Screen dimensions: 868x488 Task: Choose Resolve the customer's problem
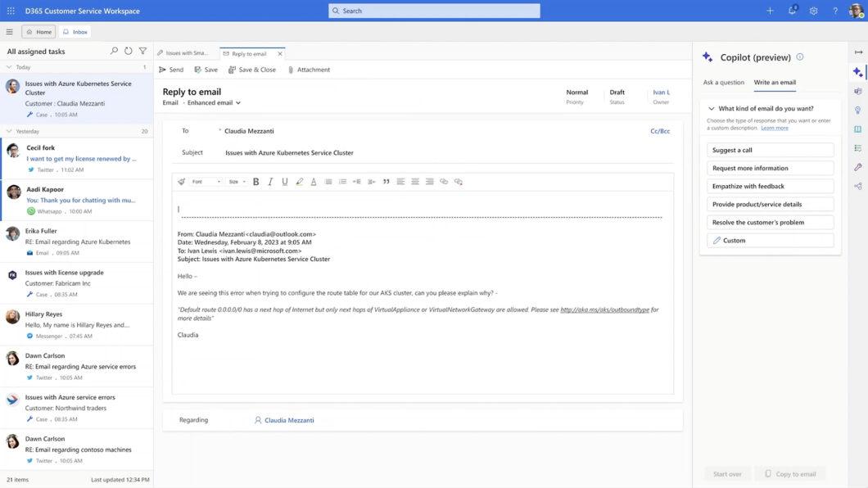770,223
